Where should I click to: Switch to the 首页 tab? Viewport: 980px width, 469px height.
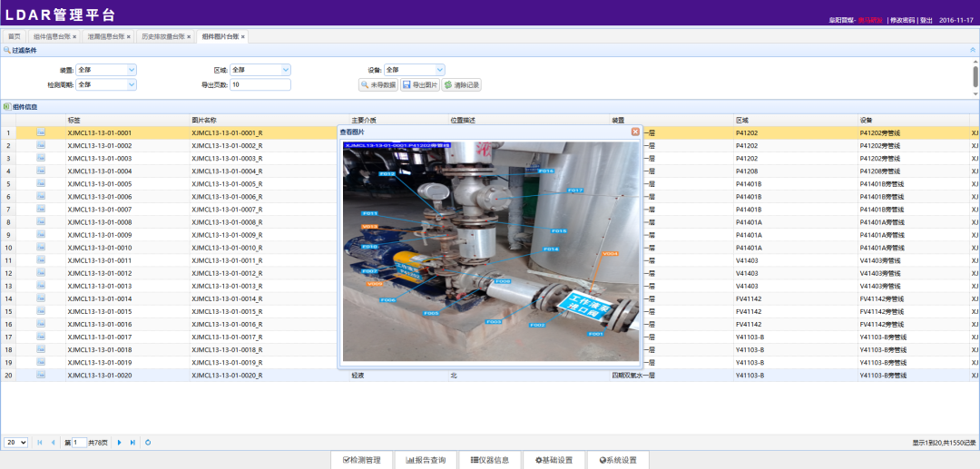[15, 37]
